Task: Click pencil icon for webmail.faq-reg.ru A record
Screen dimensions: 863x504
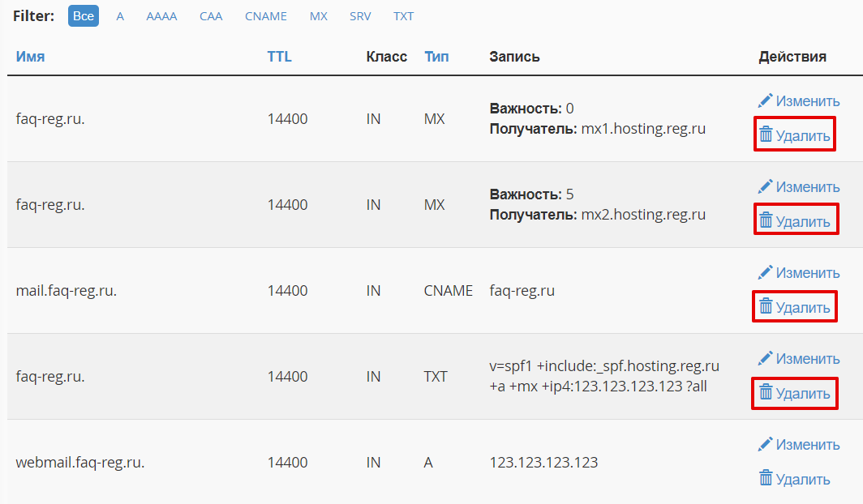Action: point(765,444)
